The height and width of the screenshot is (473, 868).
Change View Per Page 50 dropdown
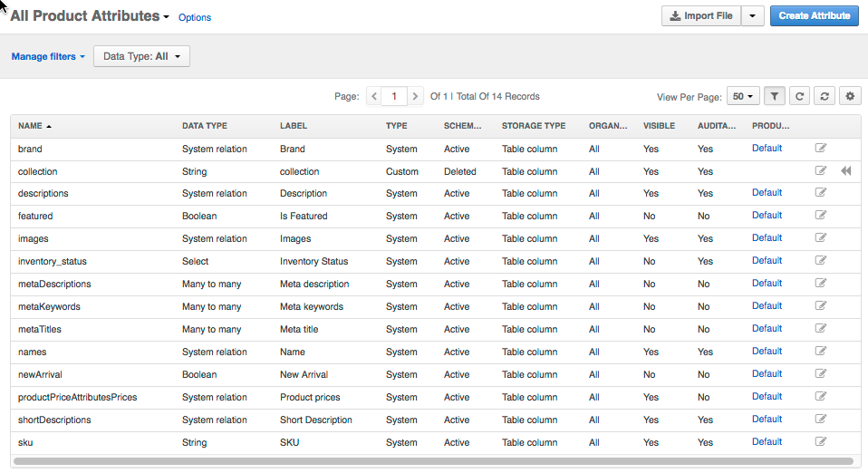click(x=743, y=96)
